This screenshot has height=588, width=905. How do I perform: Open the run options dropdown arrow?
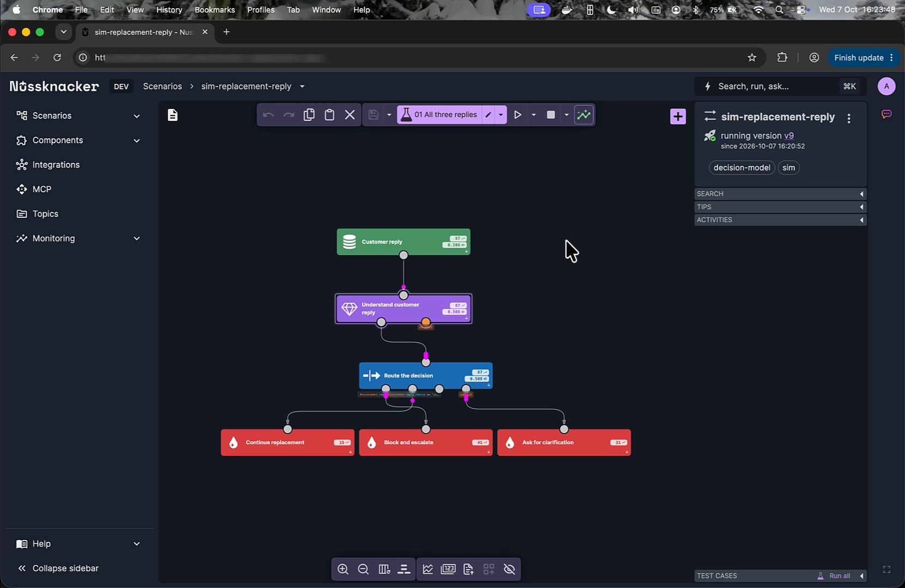tap(534, 115)
